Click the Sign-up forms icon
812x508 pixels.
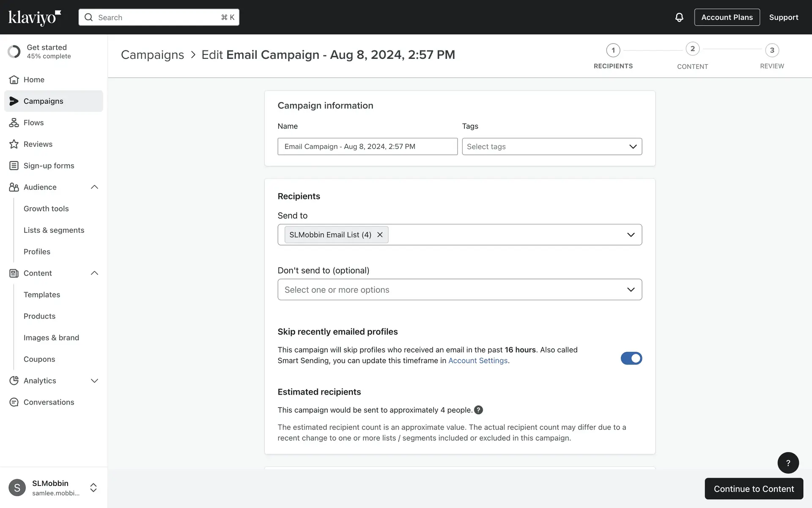coord(14,166)
